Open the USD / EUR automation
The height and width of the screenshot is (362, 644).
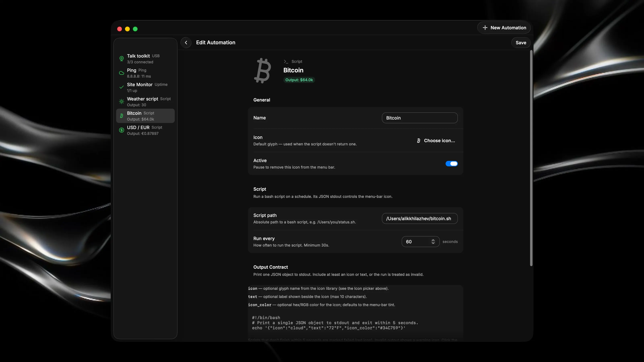pos(145,130)
